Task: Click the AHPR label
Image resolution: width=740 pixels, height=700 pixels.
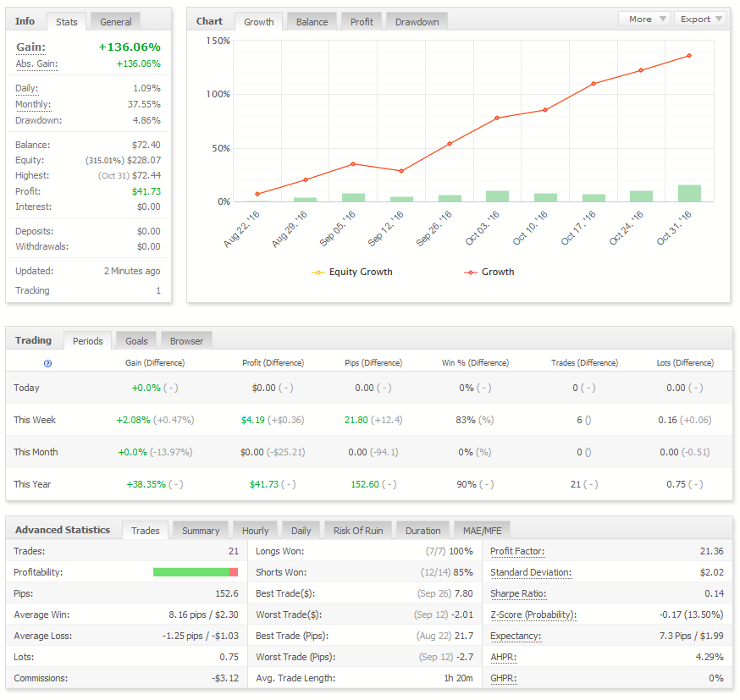Action: click(504, 657)
